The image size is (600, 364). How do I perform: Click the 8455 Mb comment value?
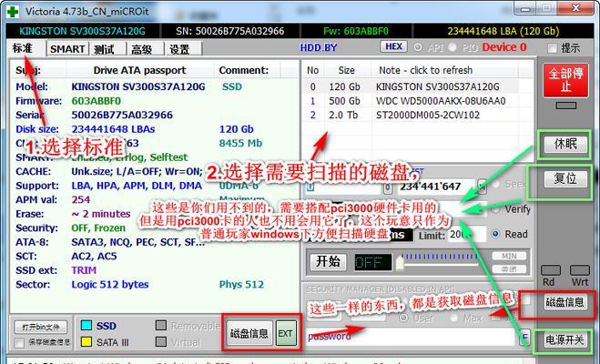[240, 144]
